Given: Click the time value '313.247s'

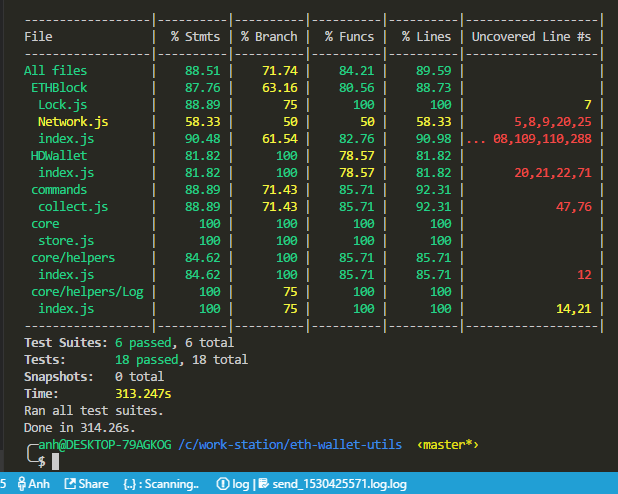Looking at the screenshot, I should tap(143, 393).
